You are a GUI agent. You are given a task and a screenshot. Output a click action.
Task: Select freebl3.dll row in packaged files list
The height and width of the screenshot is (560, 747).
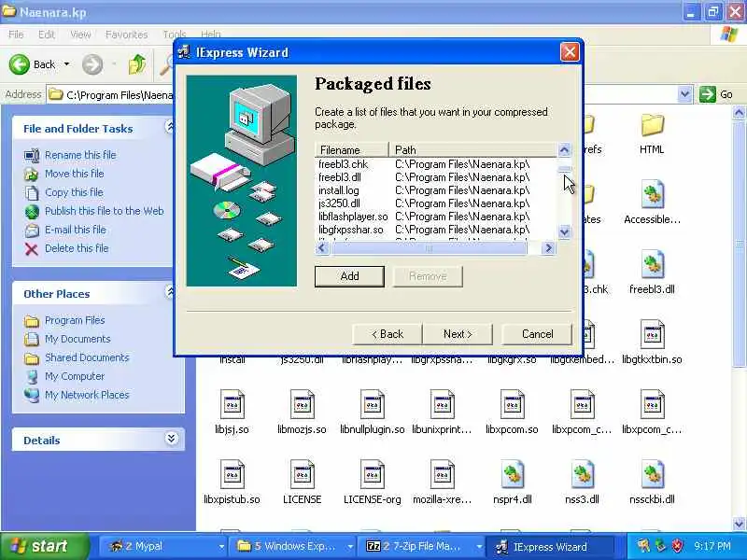click(435, 177)
